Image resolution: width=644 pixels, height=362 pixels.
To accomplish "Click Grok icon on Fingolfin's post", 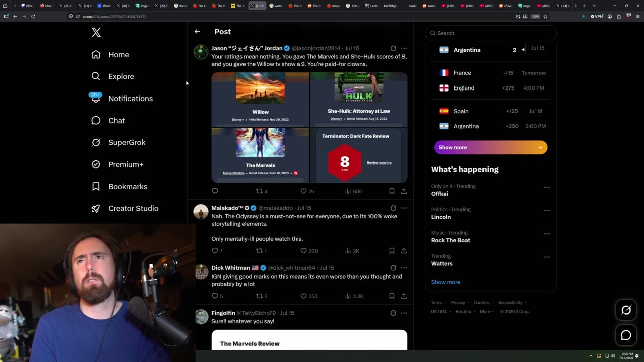I will pyautogui.click(x=393, y=313).
